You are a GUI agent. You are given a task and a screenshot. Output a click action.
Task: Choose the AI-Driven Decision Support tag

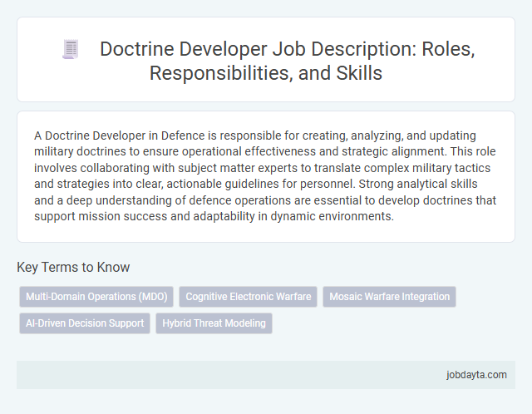click(x=85, y=323)
